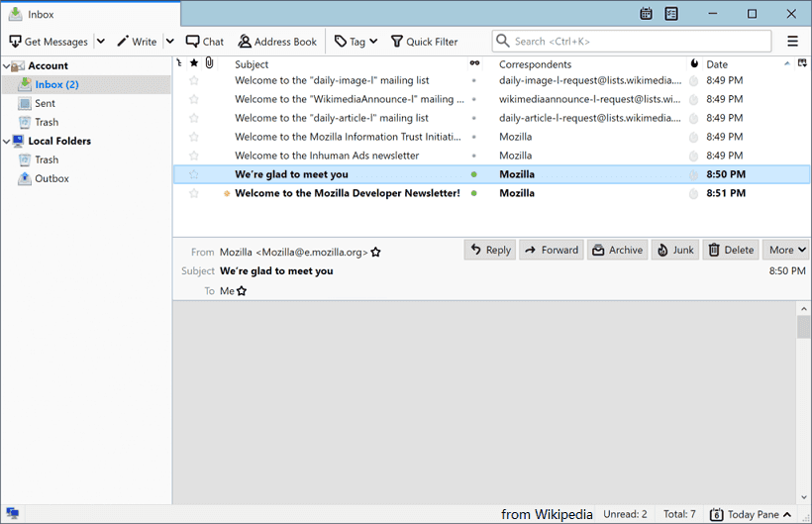The height and width of the screenshot is (524, 812).
Task: Star the "We're glad to meet you" message
Action: (x=194, y=174)
